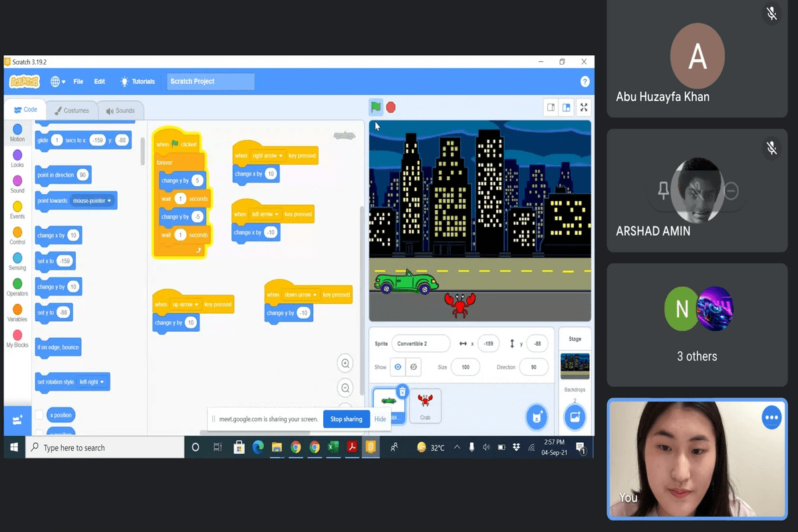Enter full screen stage mode
The height and width of the screenshot is (532, 798).
tap(584, 107)
